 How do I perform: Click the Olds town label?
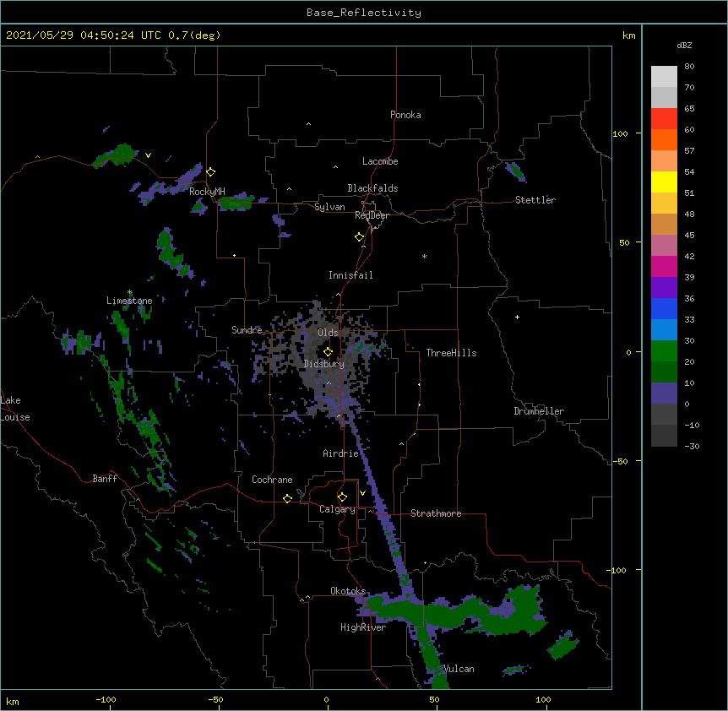tap(328, 333)
